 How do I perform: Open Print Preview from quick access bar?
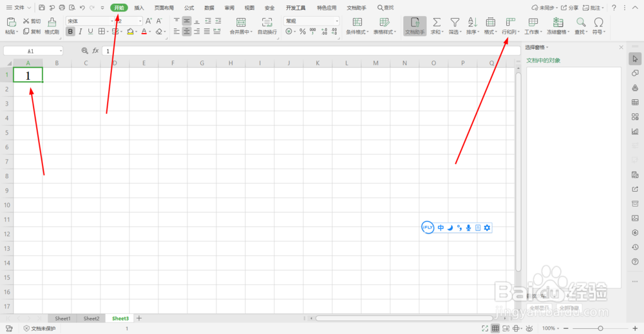click(72, 8)
